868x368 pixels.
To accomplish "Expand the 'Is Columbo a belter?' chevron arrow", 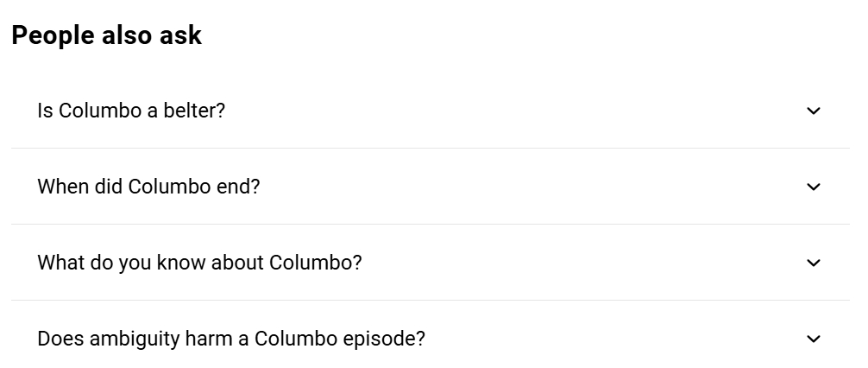I will pos(813,111).
